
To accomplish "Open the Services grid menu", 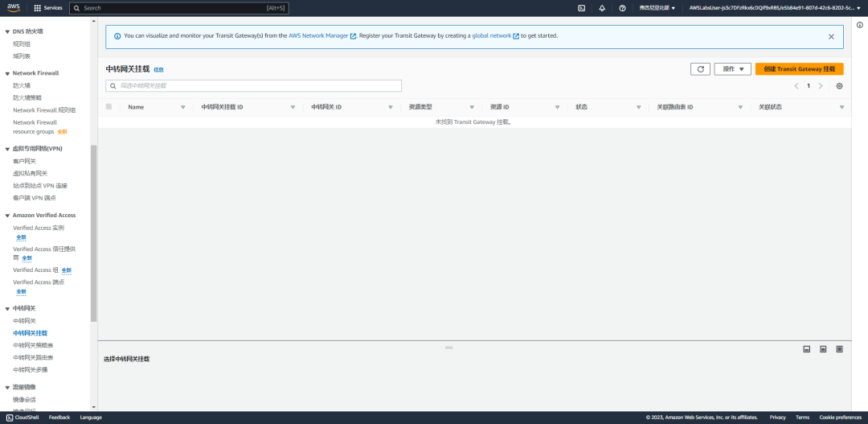I will (48, 8).
